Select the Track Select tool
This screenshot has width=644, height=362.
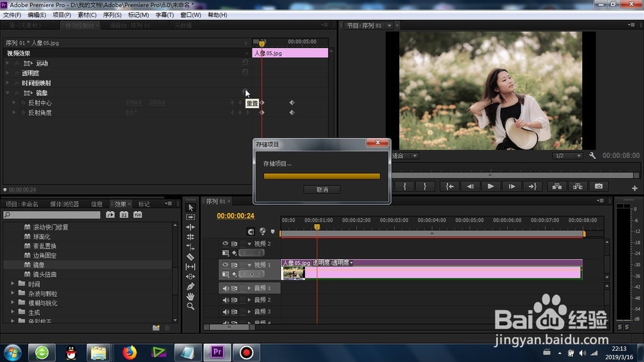coord(191,217)
